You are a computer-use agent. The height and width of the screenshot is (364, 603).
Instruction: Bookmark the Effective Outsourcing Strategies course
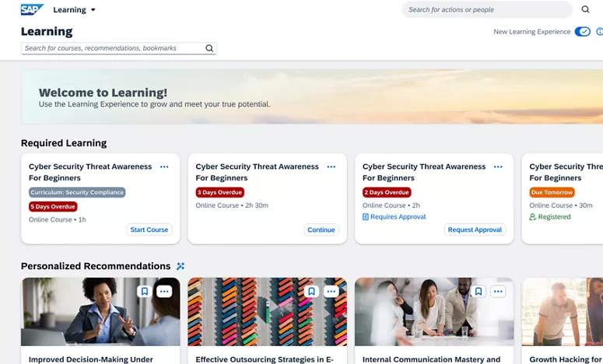tap(311, 292)
